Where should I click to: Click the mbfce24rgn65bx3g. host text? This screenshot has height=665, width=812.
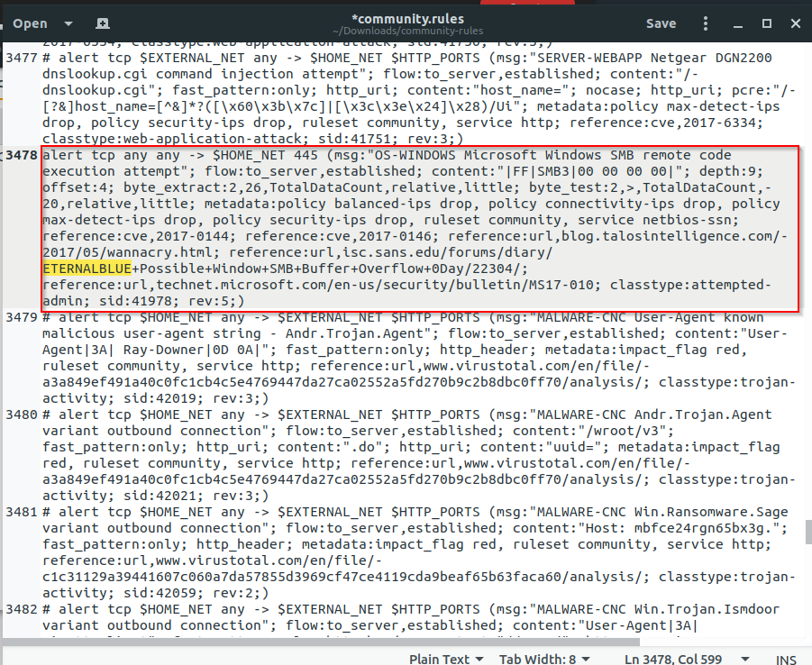click(703, 528)
